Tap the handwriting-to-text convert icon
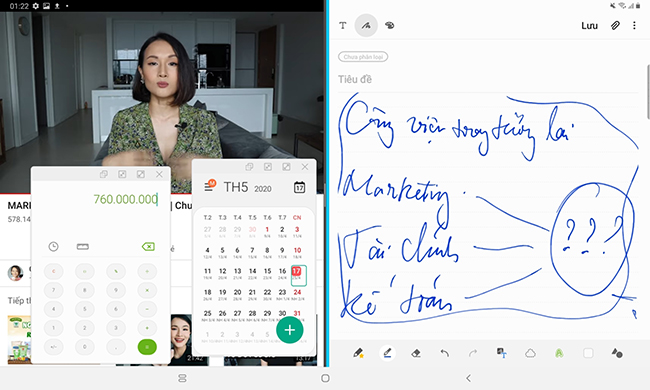 pos(502,353)
